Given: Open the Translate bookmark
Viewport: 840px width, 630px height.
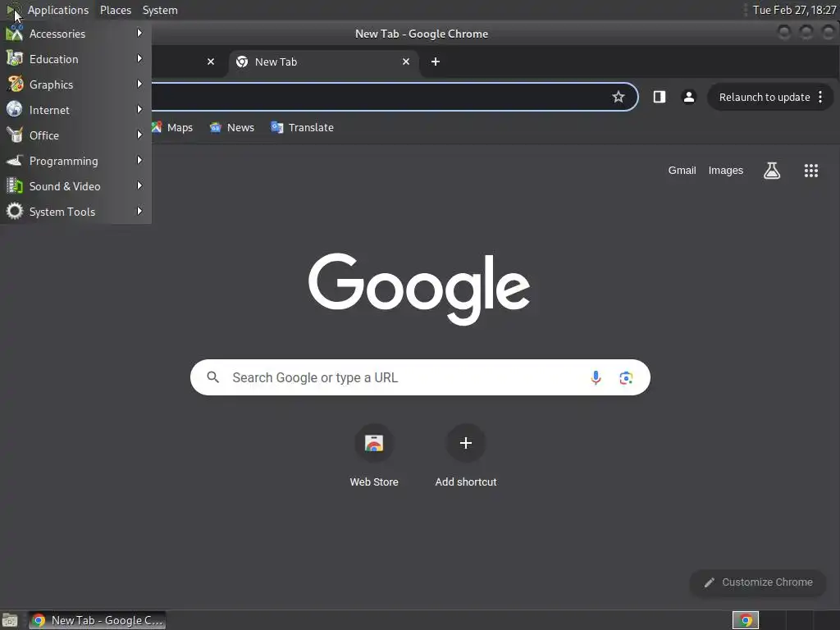Looking at the screenshot, I should click(303, 127).
